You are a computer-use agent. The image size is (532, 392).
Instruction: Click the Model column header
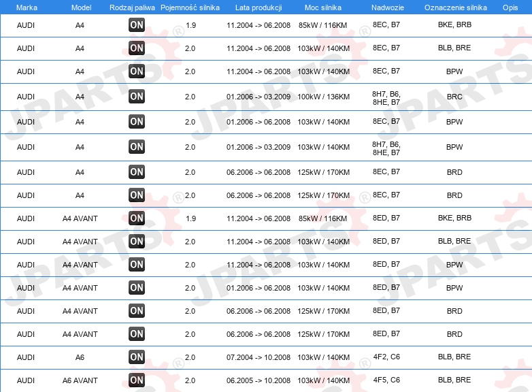pos(81,7)
